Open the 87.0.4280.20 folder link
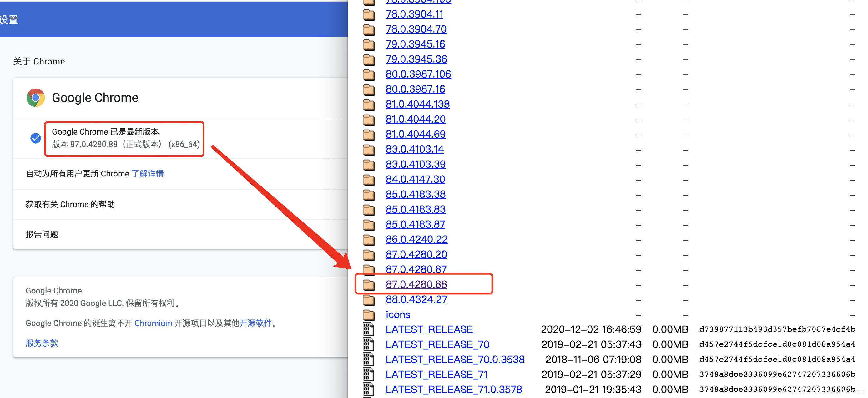Screen dimensions: 868x398 click(416, 254)
